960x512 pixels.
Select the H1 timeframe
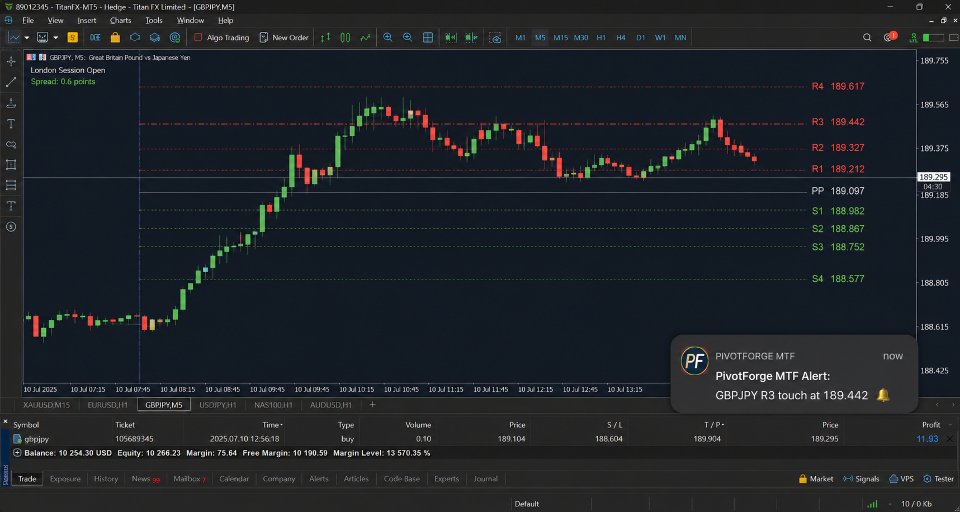pyautogui.click(x=601, y=37)
